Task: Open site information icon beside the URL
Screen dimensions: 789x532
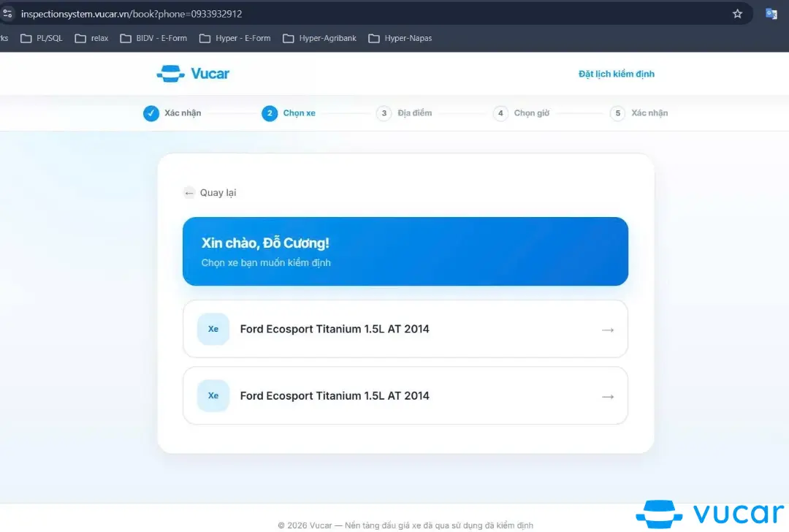Action: tap(7, 14)
